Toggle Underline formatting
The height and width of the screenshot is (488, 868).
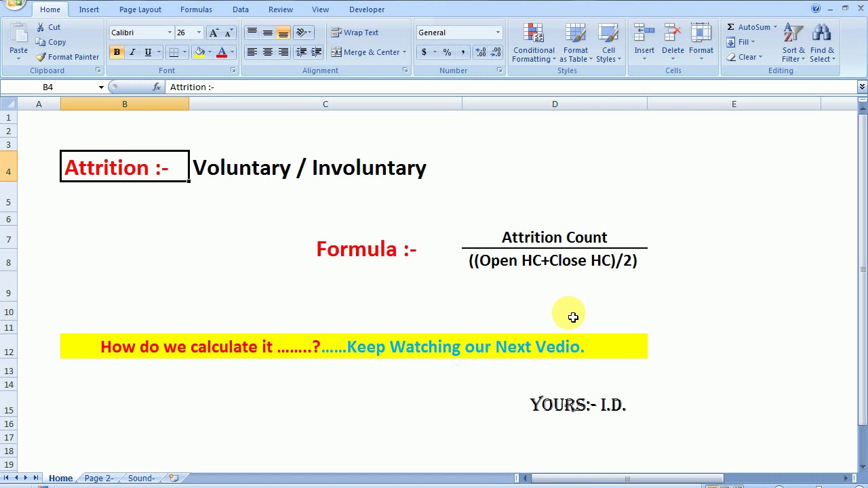(x=148, y=52)
